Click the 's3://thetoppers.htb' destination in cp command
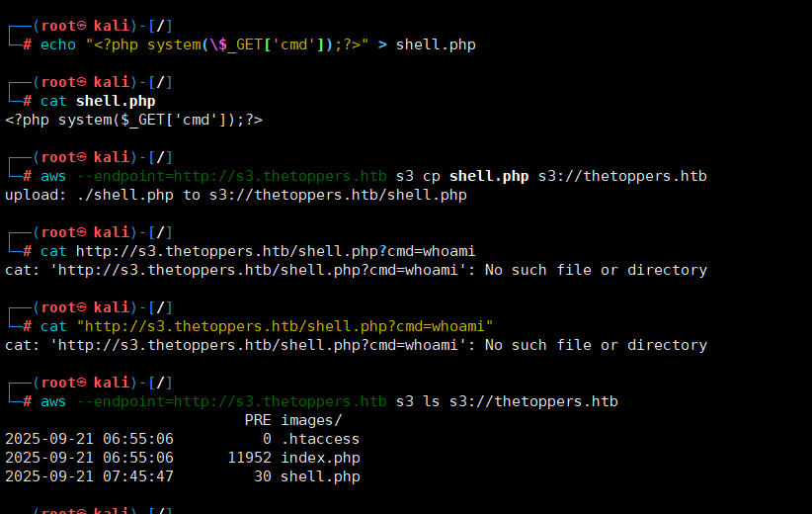This screenshot has height=514, width=812. [x=622, y=176]
